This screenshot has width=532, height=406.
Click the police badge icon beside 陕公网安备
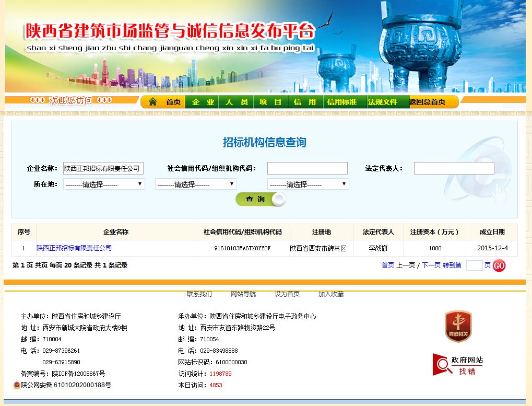point(16,385)
